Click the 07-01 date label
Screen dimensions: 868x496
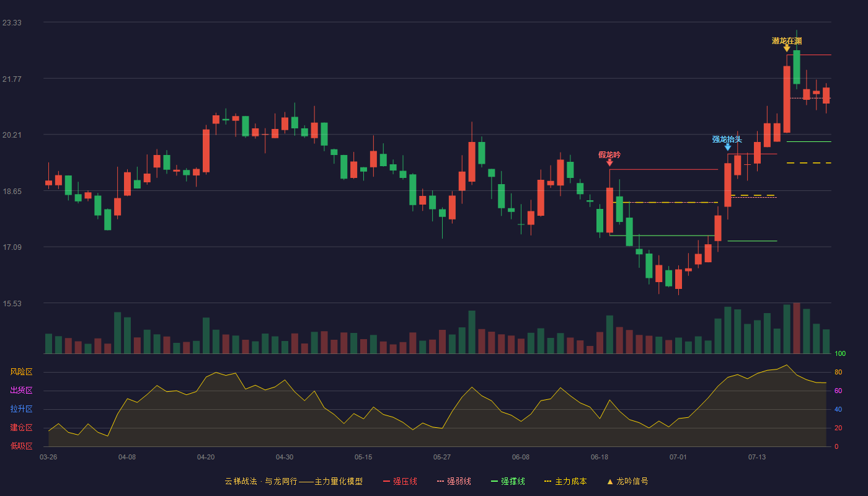678,457
